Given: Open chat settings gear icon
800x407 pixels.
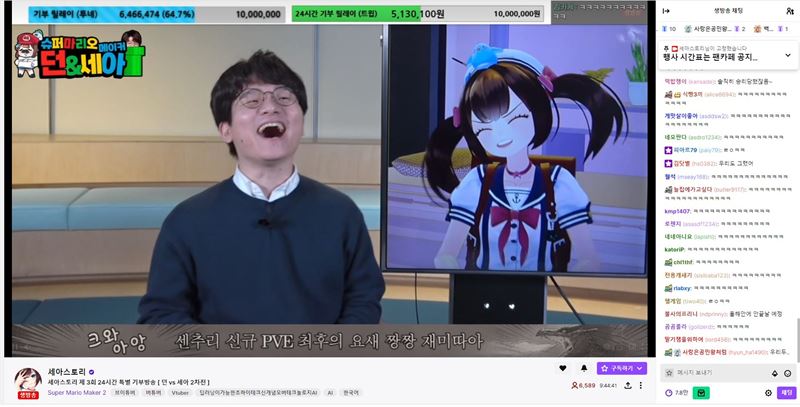Looking at the screenshot, I should (768, 393).
